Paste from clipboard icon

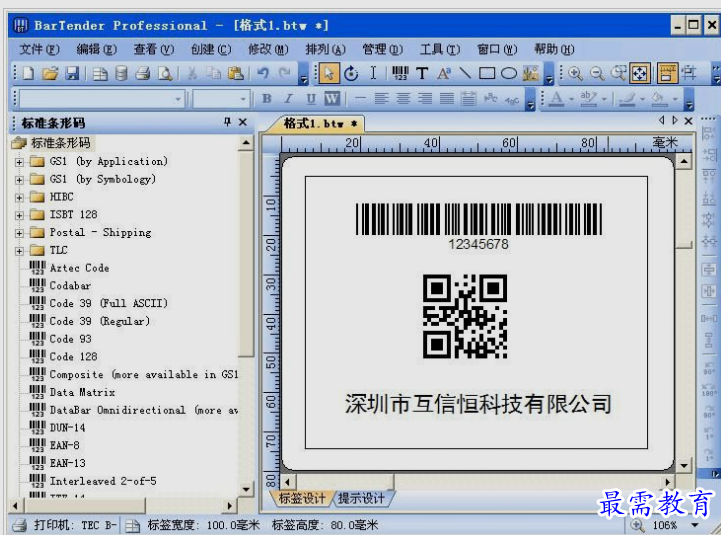click(x=235, y=73)
